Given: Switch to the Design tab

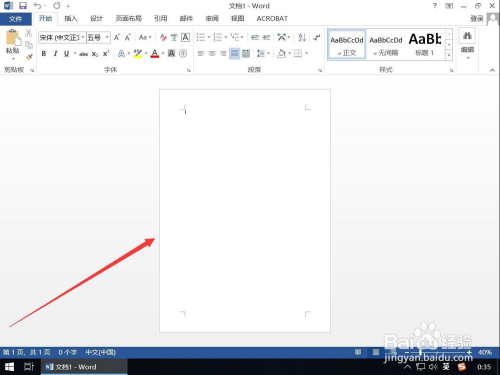Looking at the screenshot, I should (x=96, y=19).
